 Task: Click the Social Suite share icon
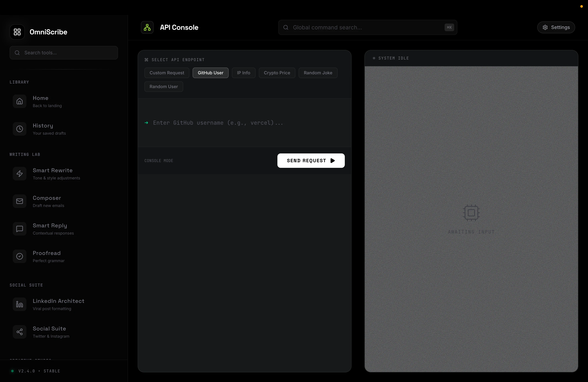[x=20, y=332]
